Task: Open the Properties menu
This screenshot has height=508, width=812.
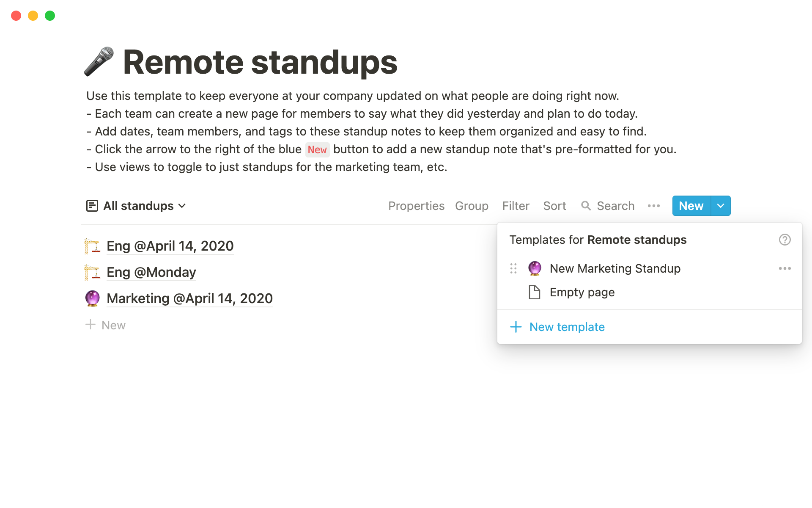Action: pos(416,206)
